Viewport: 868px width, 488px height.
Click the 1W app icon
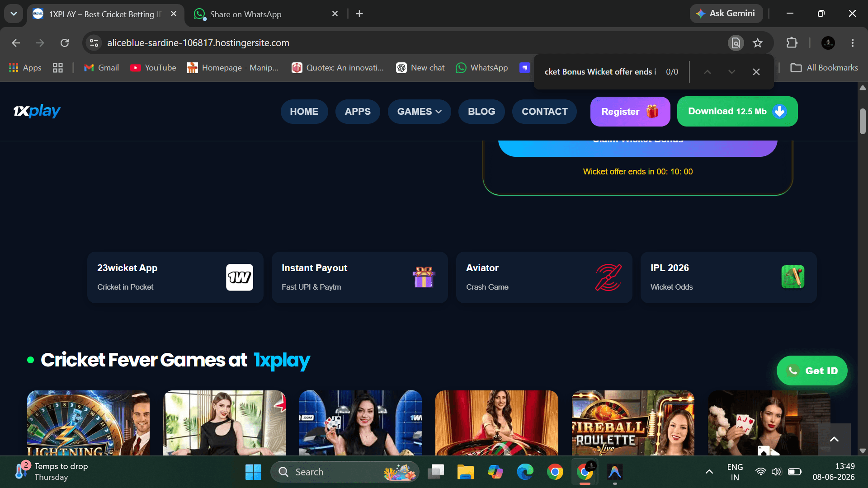[x=240, y=277]
